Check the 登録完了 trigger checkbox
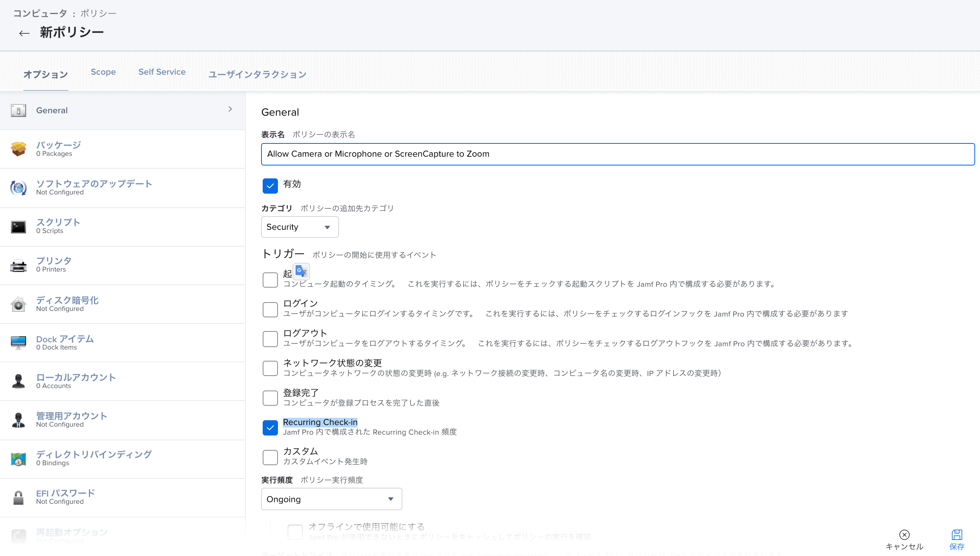 (270, 398)
